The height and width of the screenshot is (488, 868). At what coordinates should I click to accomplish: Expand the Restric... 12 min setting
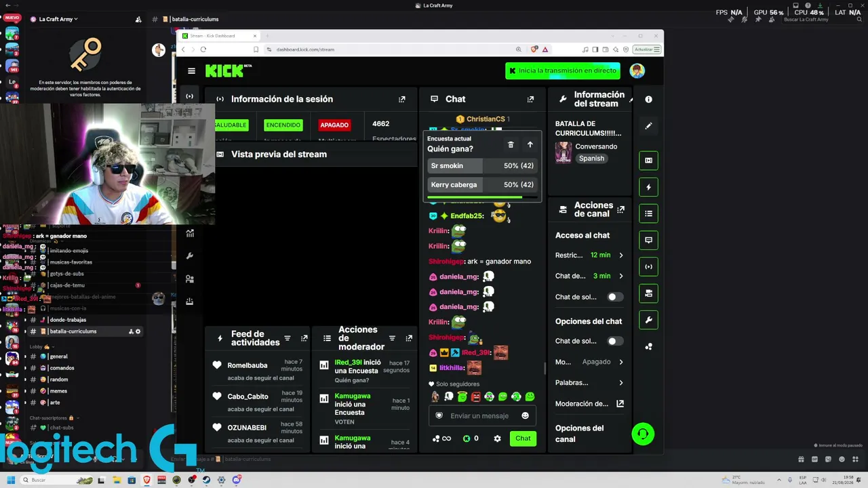click(x=589, y=256)
